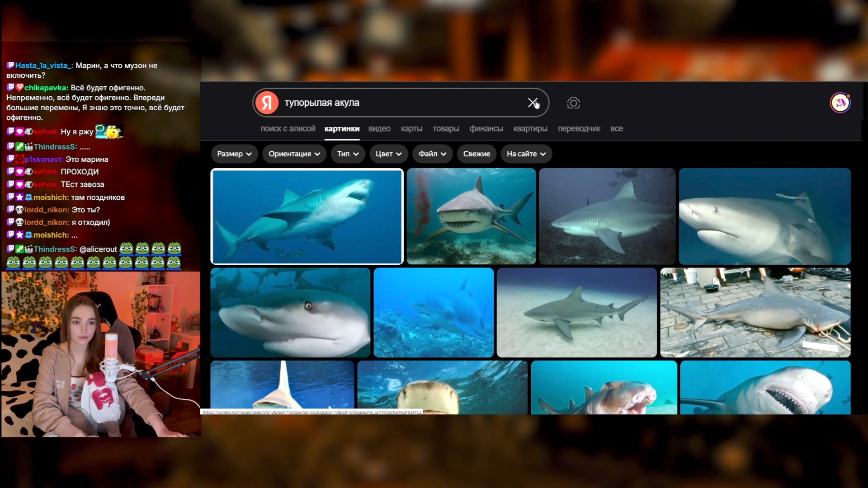
Task: Expand the Файл filter dropdown
Action: 432,154
